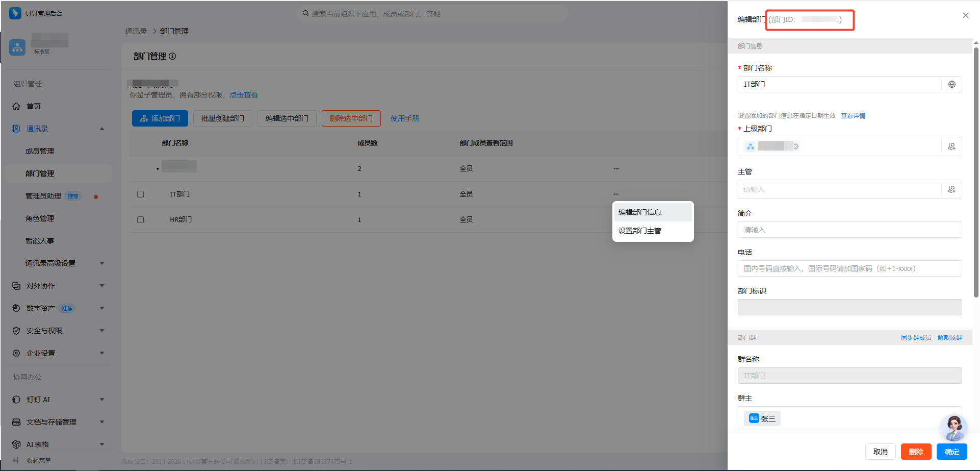Click the 添加部门 button
This screenshot has width=980, height=471.
point(160,118)
